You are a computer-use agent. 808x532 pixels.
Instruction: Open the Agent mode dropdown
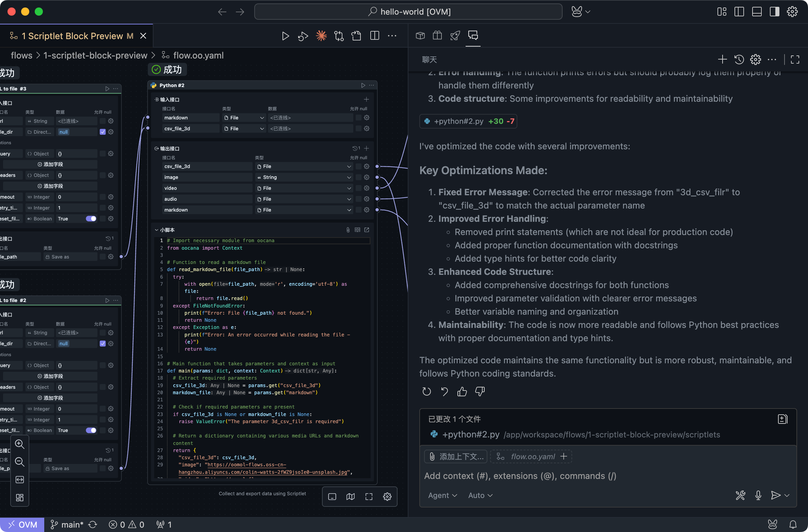click(442, 495)
